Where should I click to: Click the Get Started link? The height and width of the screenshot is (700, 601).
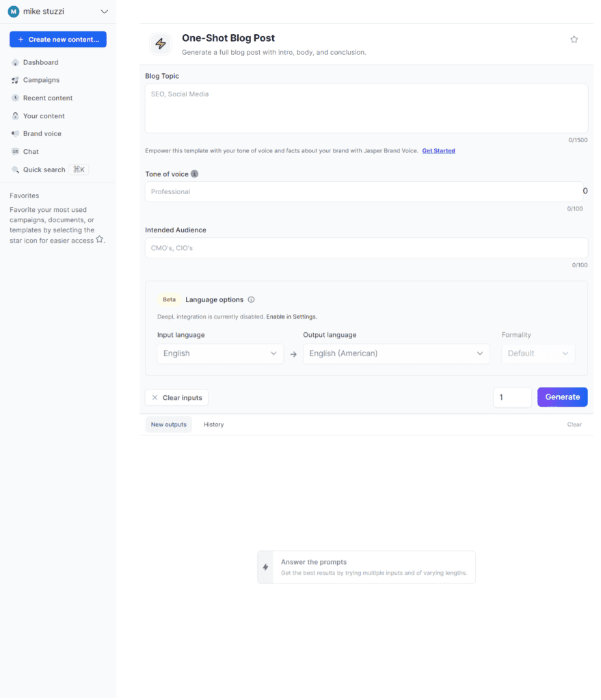pos(438,151)
